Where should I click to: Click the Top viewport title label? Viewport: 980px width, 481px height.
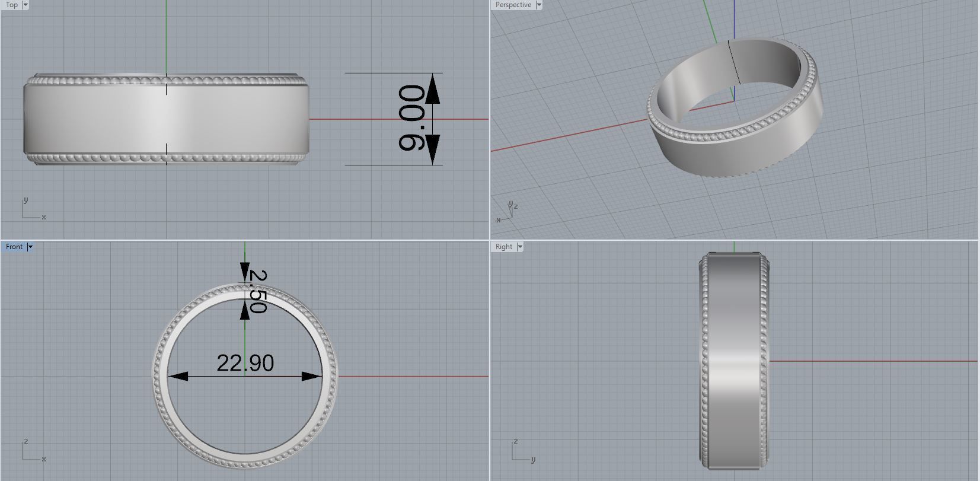tap(12, 5)
